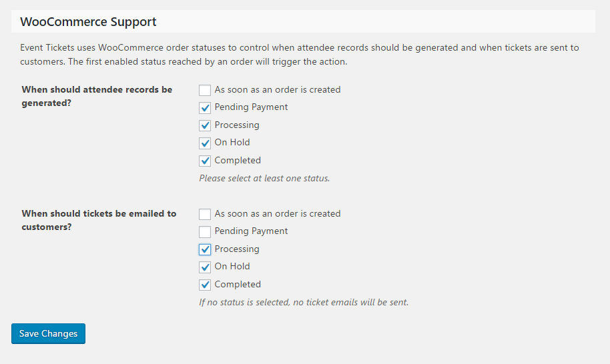Uncheck On Hold checkbox for emailed tickets
This screenshot has height=364, width=610.
coord(205,267)
